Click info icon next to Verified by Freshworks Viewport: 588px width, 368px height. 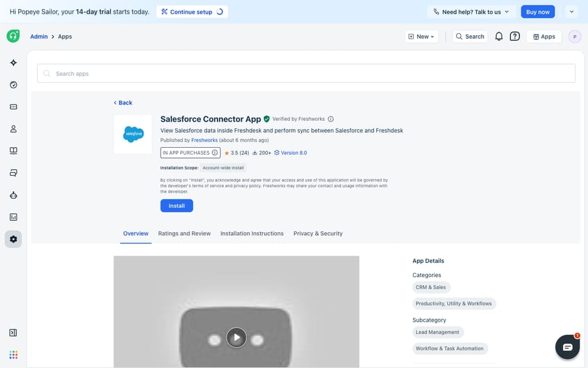331,119
